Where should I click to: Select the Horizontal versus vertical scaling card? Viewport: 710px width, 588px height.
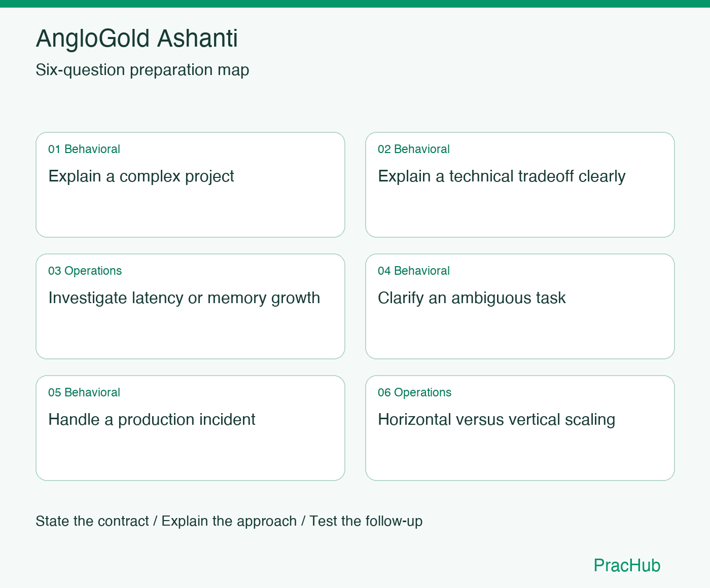(x=520, y=428)
